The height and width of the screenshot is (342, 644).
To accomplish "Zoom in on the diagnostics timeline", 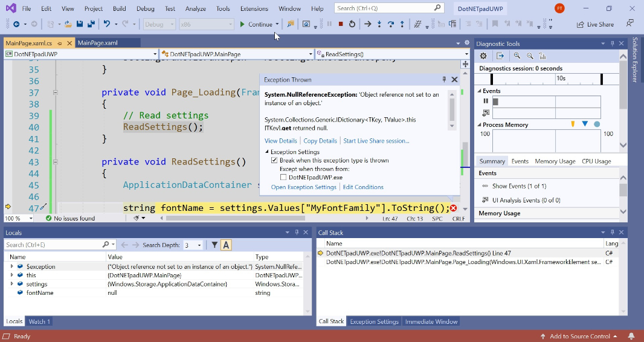I will [x=517, y=56].
